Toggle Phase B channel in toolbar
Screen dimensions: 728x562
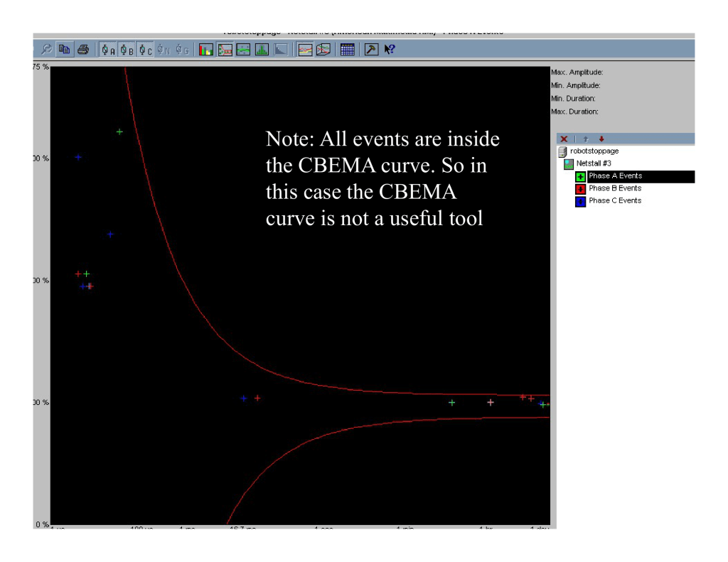click(x=127, y=50)
